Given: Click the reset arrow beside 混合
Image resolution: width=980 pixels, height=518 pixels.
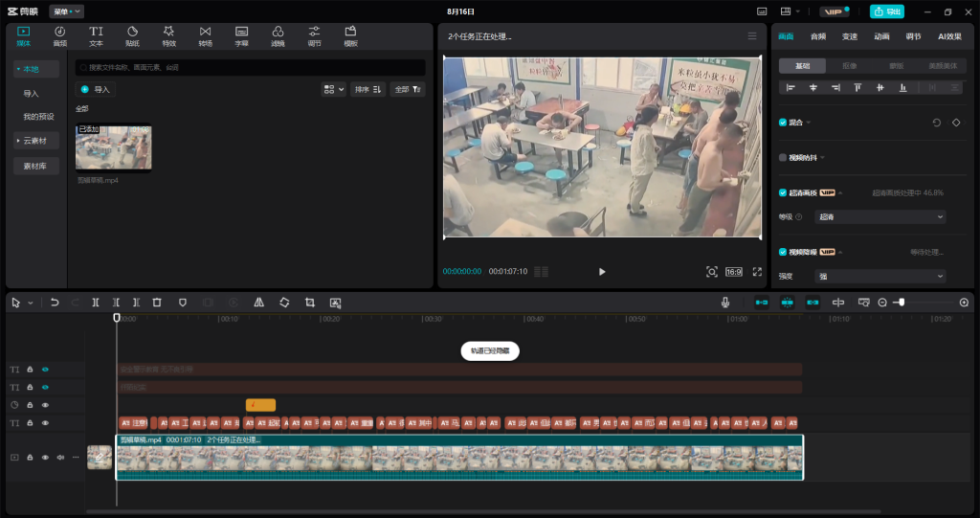Looking at the screenshot, I should (936, 123).
